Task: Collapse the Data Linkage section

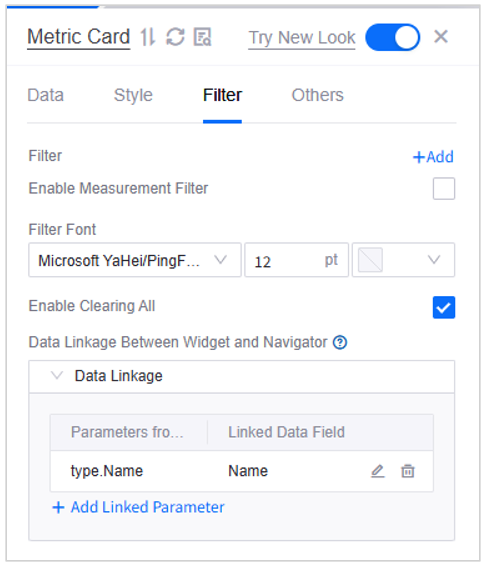Action: coord(57,376)
